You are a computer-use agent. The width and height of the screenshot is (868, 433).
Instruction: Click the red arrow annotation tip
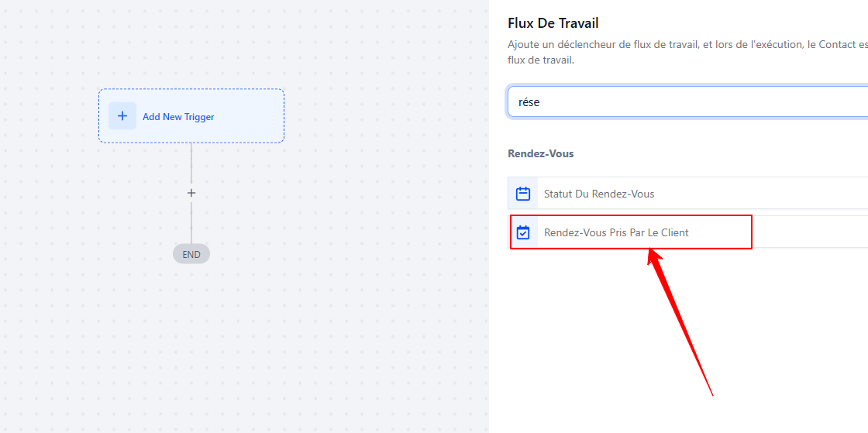tap(650, 251)
